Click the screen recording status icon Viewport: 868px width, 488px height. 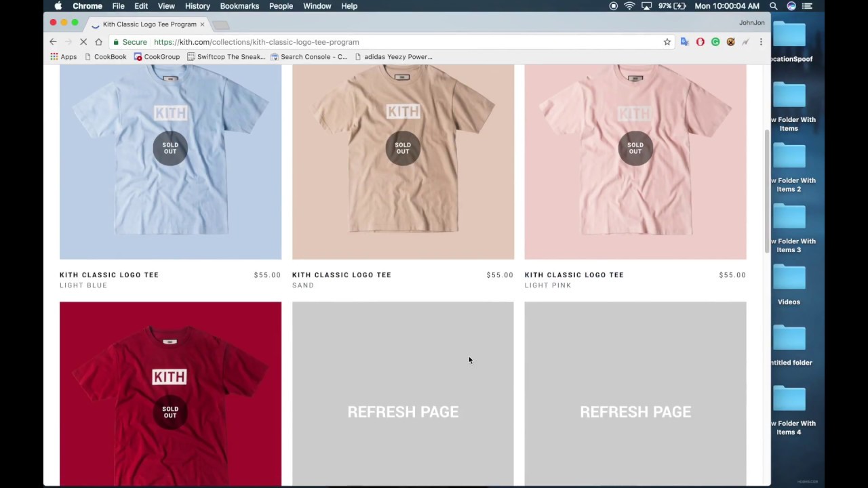tap(614, 6)
